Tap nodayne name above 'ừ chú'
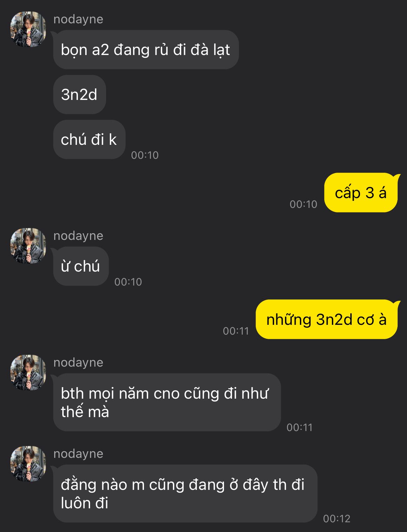The height and width of the screenshot is (532, 407). point(78,236)
